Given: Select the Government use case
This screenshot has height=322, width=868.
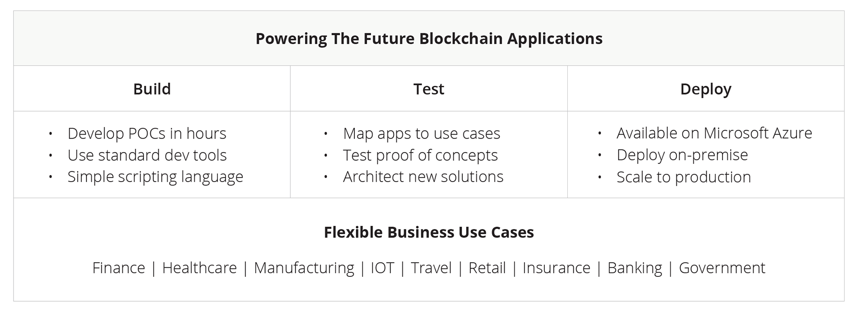Looking at the screenshot, I should (722, 268).
